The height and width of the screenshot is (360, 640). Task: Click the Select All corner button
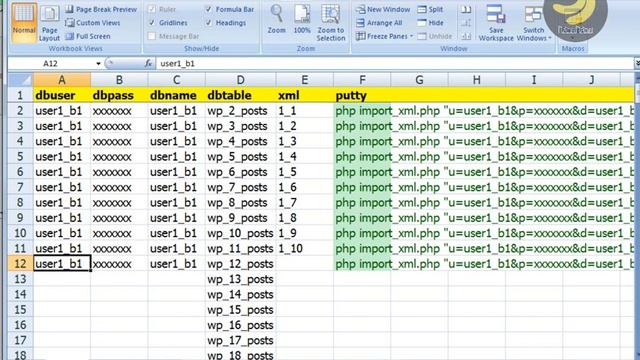click(20, 80)
